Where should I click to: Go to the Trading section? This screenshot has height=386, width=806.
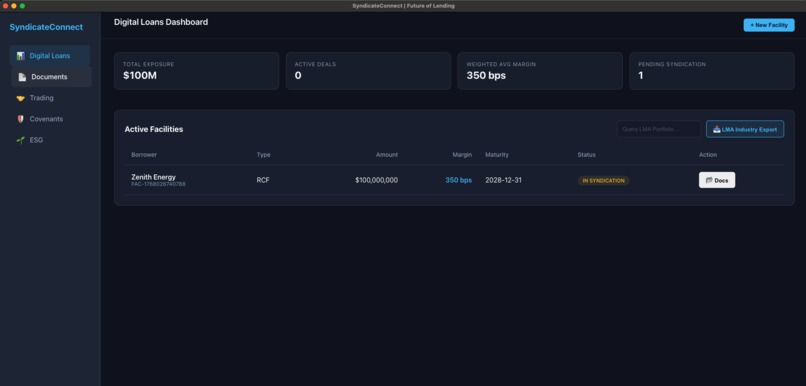pos(50,98)
